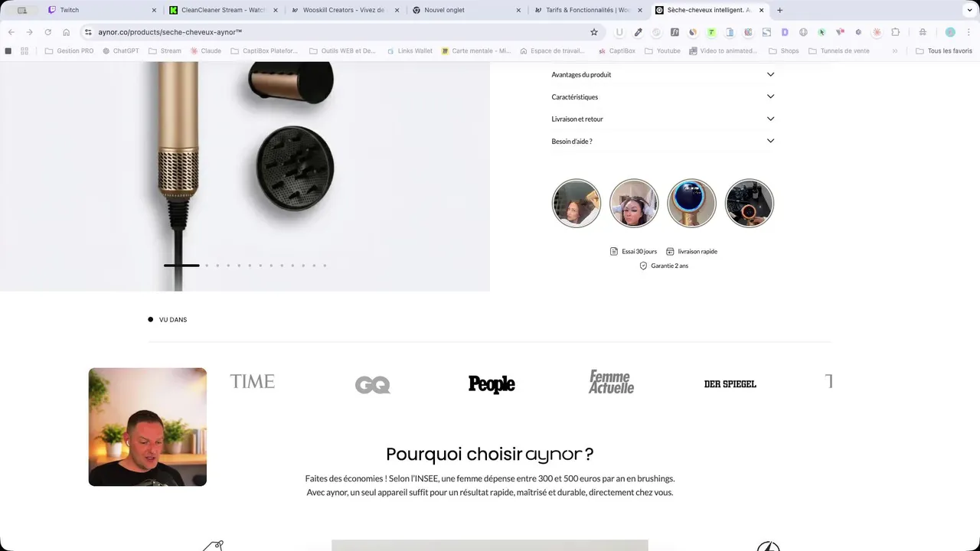The image size is (980, 551).
Task: View site info icon in address bar
Action: (88, 32)
